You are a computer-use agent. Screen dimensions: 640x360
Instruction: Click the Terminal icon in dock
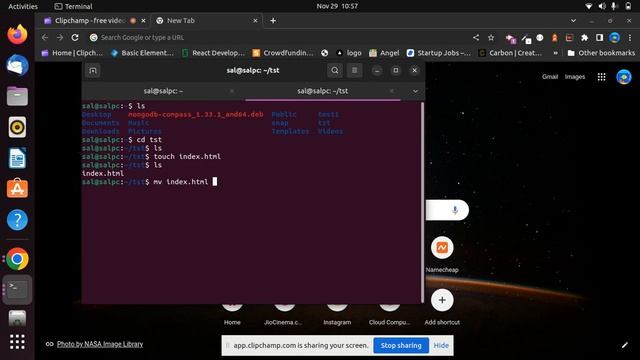pyautogui.click(x=17, y=289)
